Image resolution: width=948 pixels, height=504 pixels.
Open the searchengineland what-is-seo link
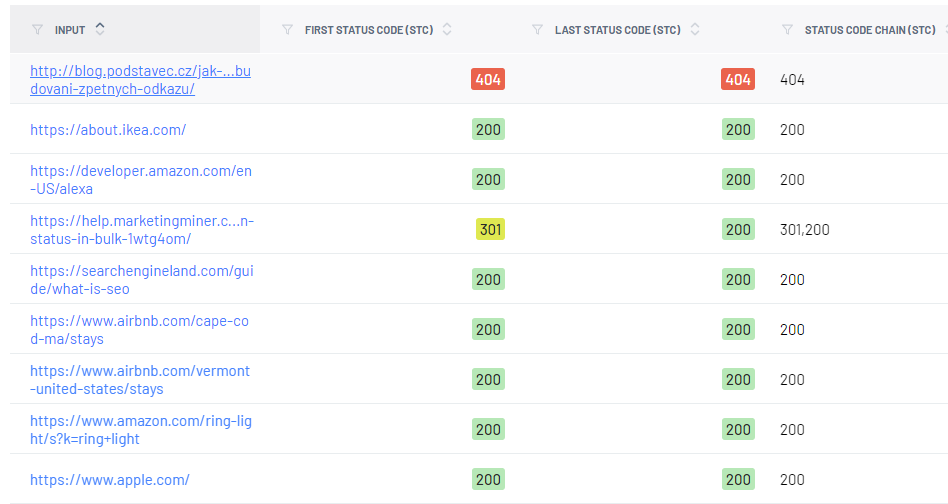click(x=141, y=280)
